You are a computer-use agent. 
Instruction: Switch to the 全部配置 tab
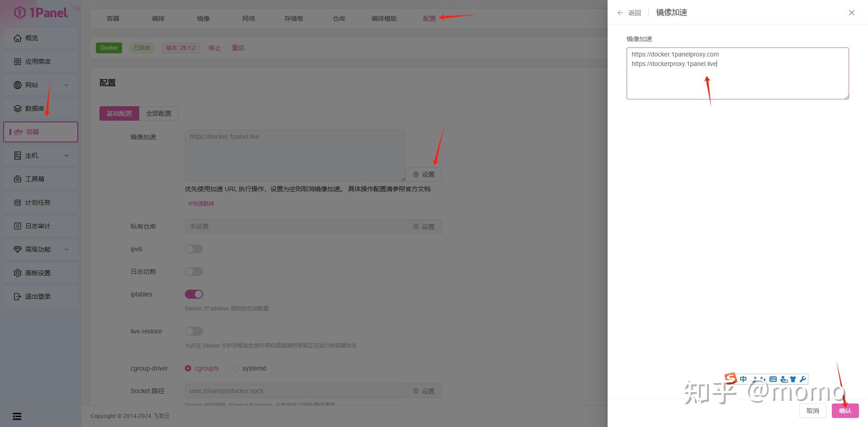point(159,113)
